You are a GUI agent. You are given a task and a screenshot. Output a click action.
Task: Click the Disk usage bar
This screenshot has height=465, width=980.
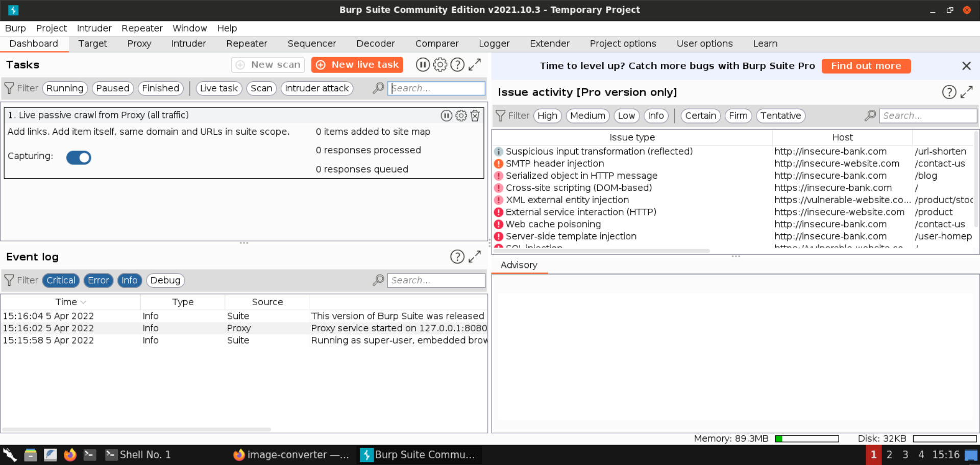945,439
